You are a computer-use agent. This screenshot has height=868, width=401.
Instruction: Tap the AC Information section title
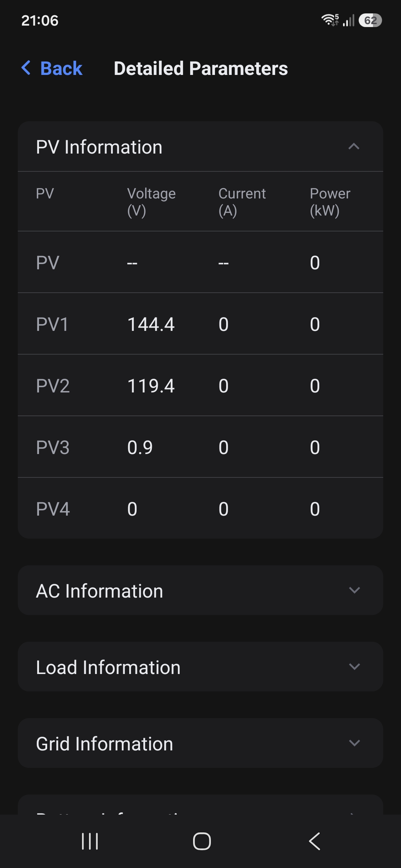pyautogui.click(x=100, y=591)
